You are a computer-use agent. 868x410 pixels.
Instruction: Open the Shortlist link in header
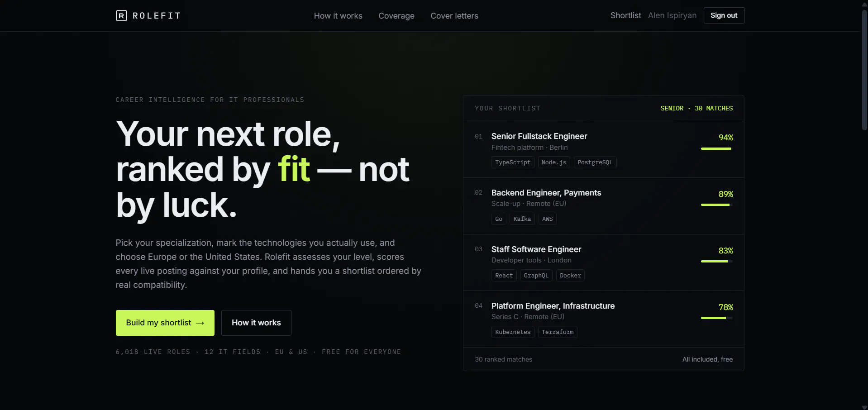(626, 15)
